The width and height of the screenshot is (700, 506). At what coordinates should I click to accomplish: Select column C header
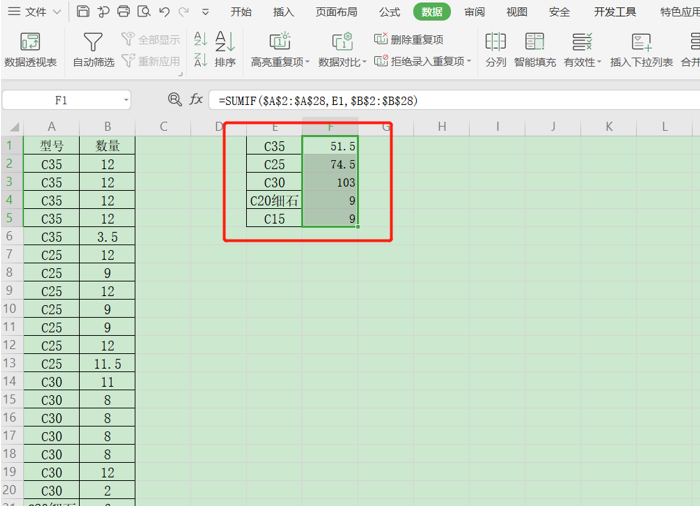(x=163, y=127)
